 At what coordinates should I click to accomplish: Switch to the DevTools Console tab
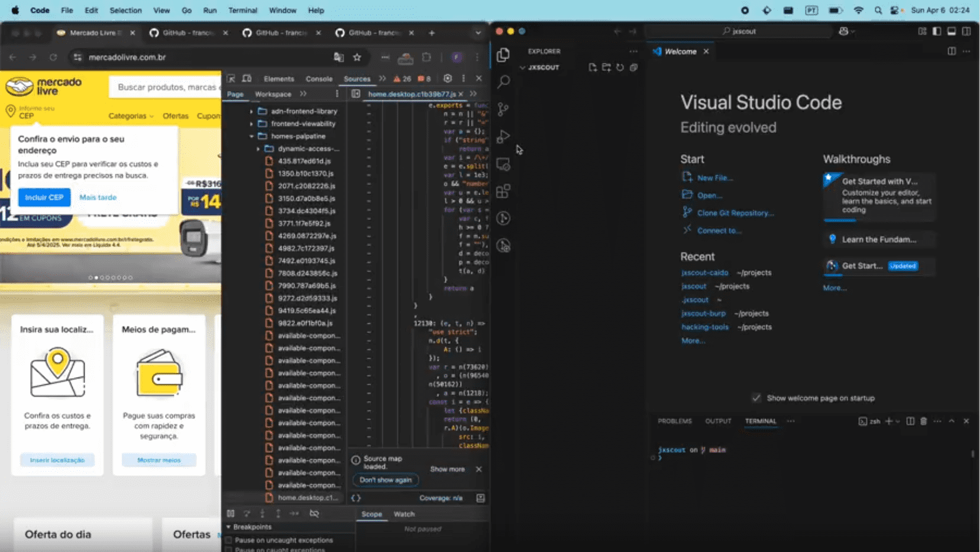(x=319, y=79)
